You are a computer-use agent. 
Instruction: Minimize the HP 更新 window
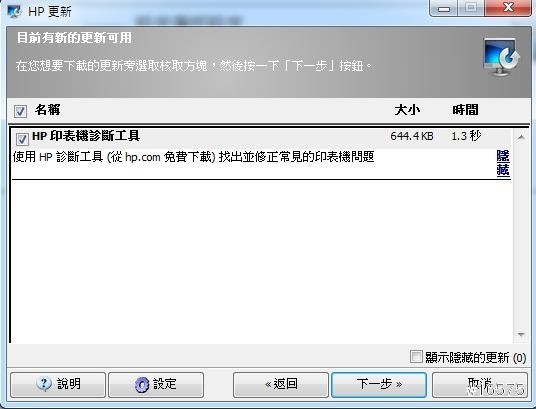444,8
